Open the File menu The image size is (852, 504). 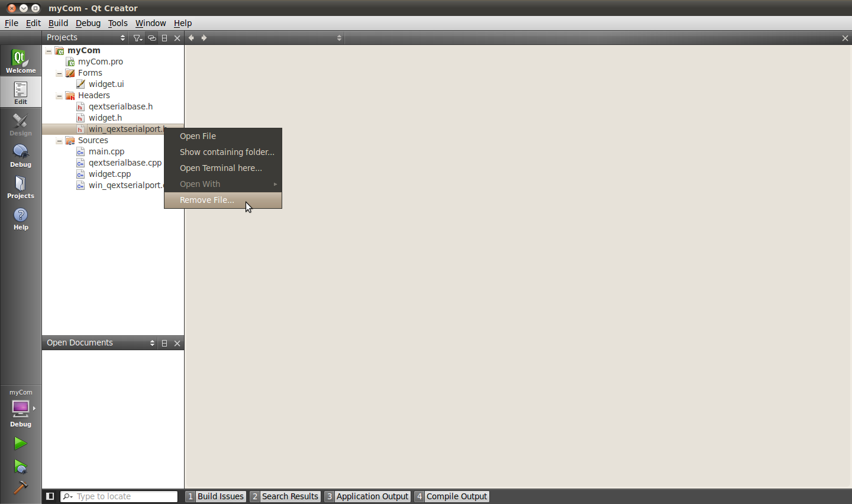11,23
